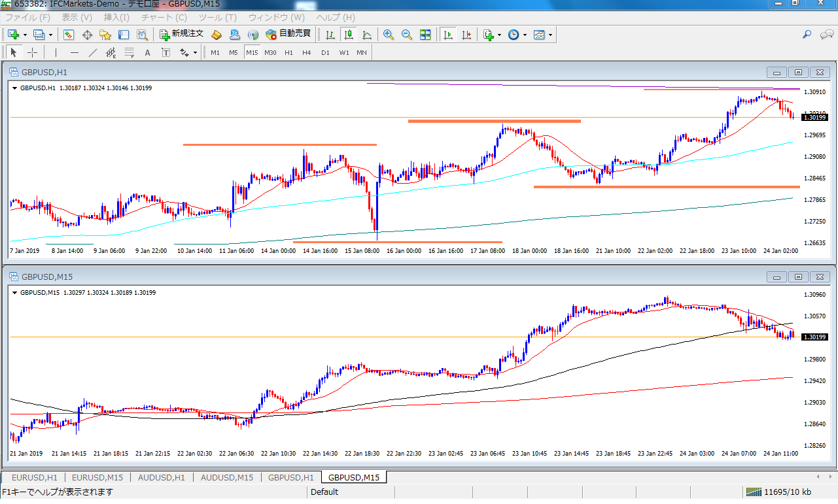Viewport: 838px width, 504px height.
Task: Click the triangle beside GBPUSD,H1 chart label
Action: point(16,88)
